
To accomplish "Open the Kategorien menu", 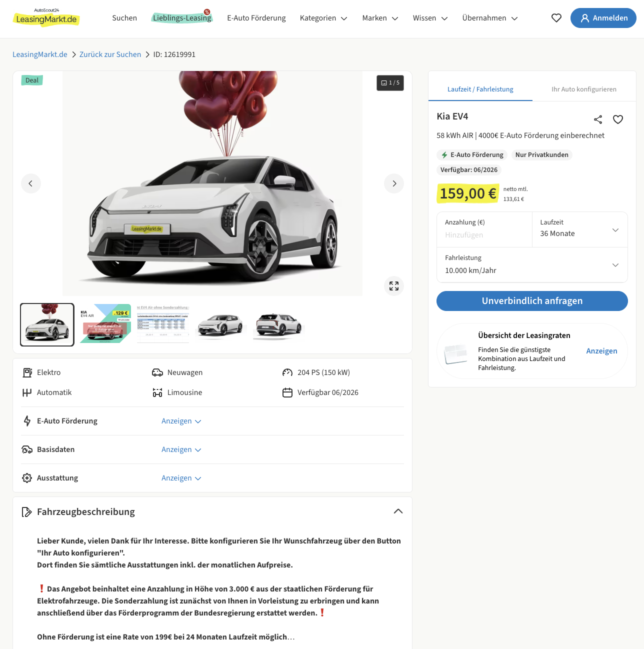I will click(323, 18).
